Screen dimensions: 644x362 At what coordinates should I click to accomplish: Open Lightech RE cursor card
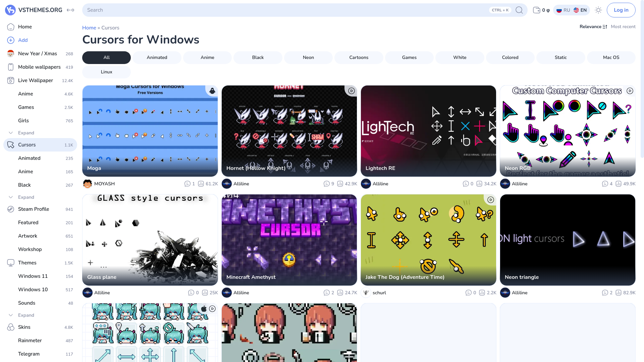click(428, 131)
